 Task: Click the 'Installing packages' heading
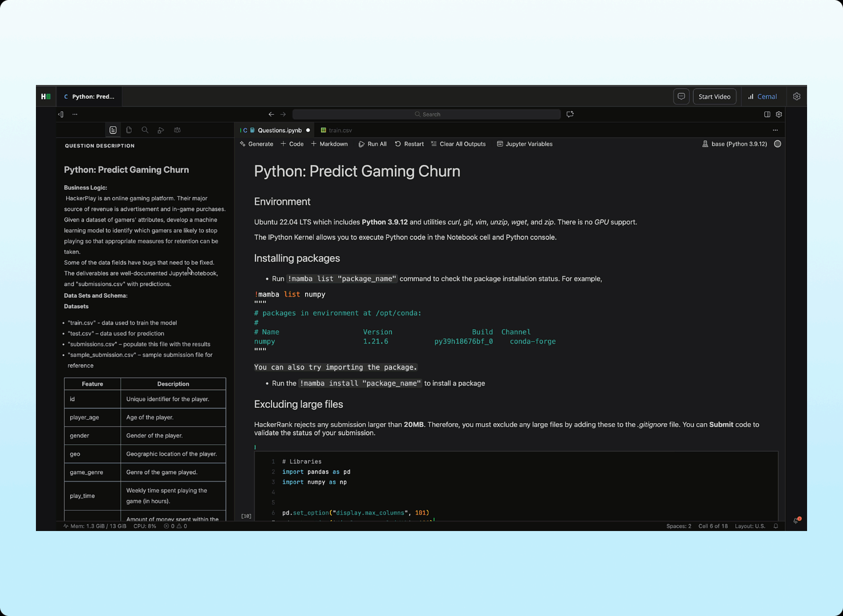[x=297, y=258]
